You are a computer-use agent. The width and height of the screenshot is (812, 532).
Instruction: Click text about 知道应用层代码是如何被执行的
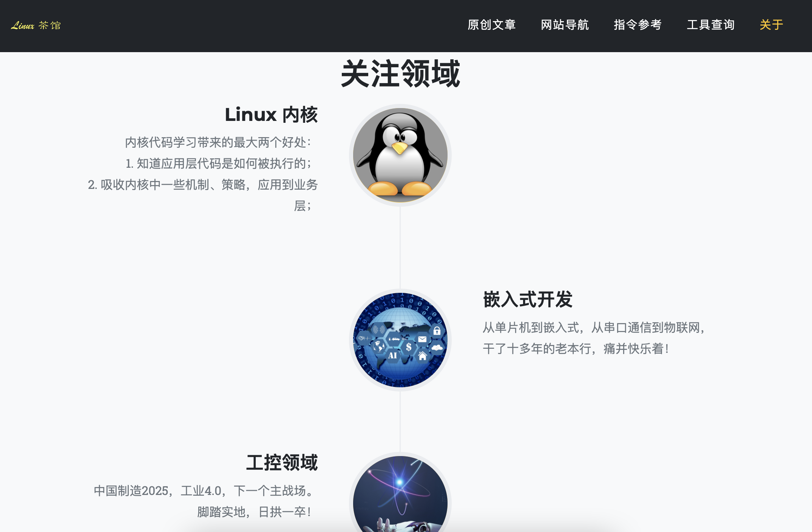pos(218,164)
